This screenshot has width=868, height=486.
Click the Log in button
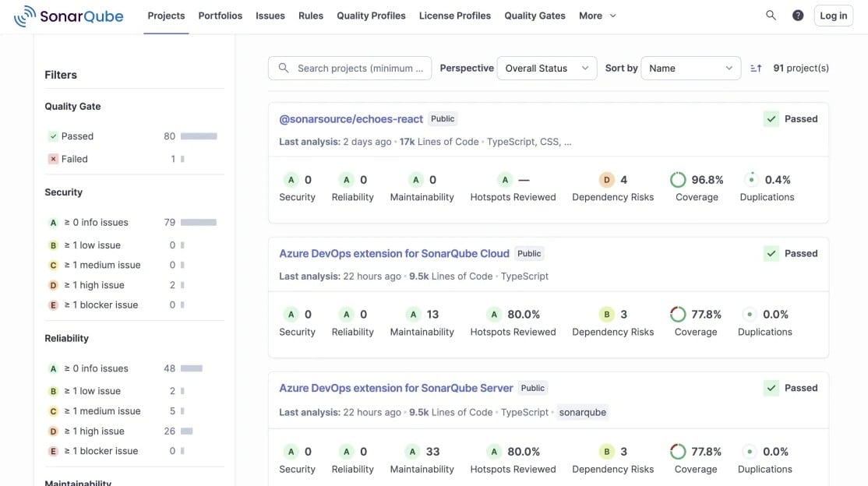coord(833,15)
